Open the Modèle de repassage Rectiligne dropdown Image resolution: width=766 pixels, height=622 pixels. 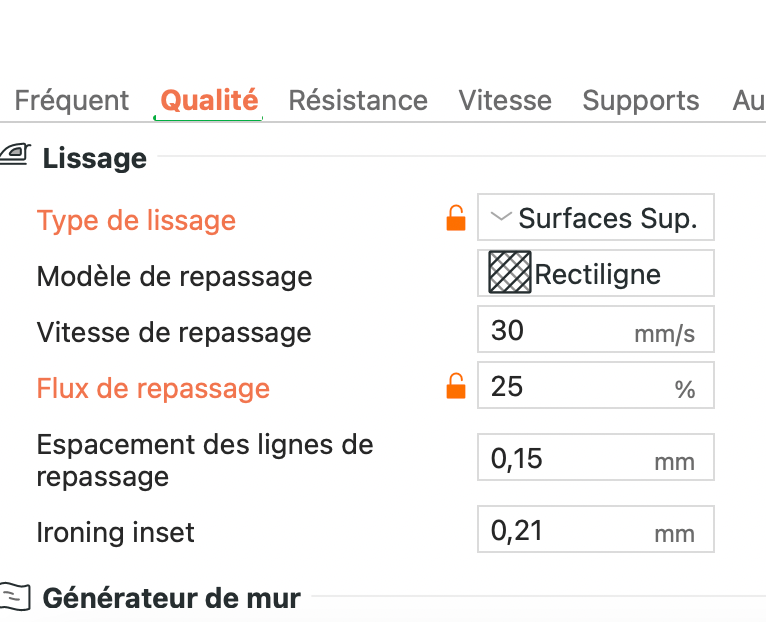(x=596, y=274)
